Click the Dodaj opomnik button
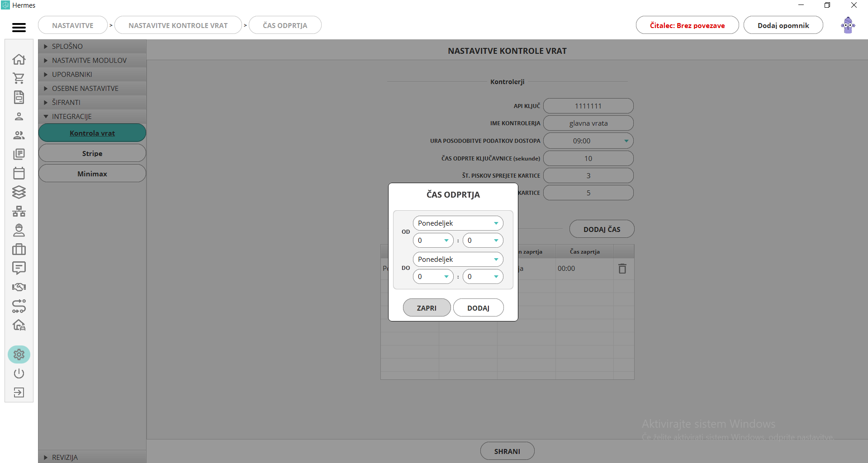 (x=783, y=25)
